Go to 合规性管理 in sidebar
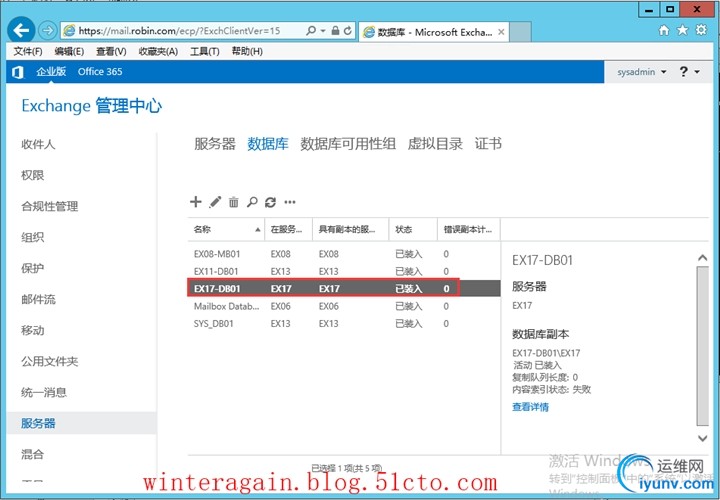Image resolution: width=720 pixels, height=500 pixels. click(x=50, y=206)
